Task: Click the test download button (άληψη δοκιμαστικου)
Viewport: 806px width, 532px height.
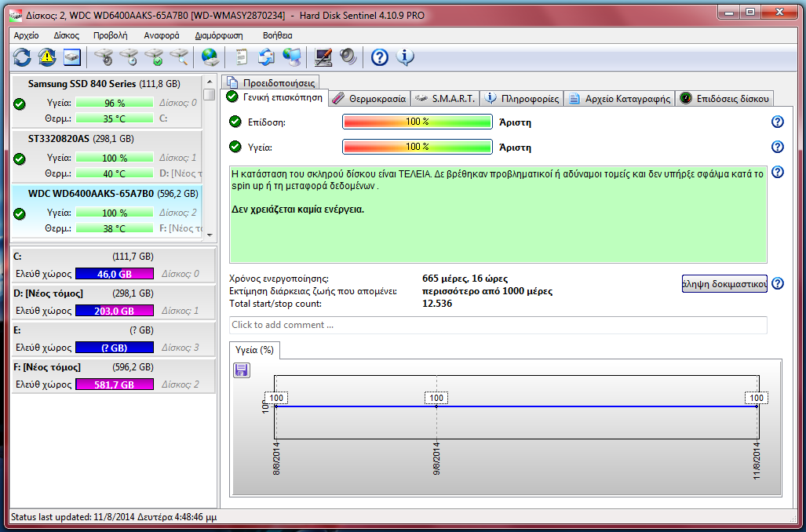Action: [x=724, y=284]
